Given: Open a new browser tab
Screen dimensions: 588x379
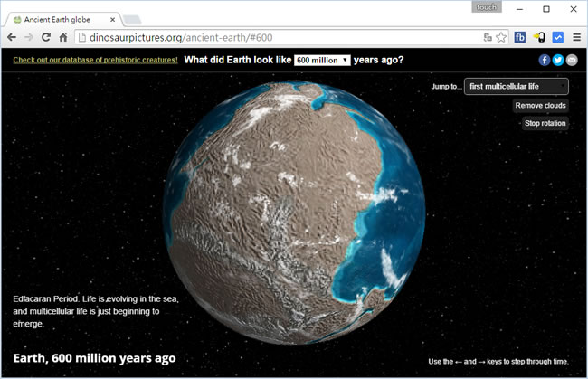Looking at the screenshot, I should click(x=130, y=20).
